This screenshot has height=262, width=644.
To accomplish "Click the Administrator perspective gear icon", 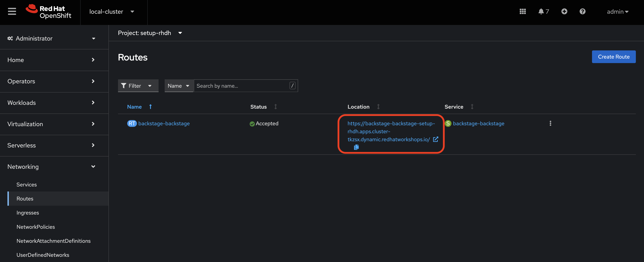I will pyautogui.click(x=10, y=38).
